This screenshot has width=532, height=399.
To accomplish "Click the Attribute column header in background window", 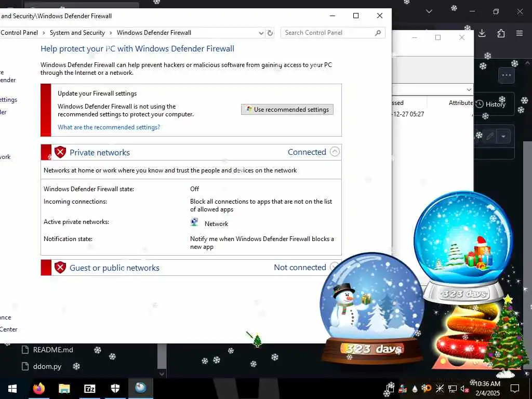I will pos(460,103).
